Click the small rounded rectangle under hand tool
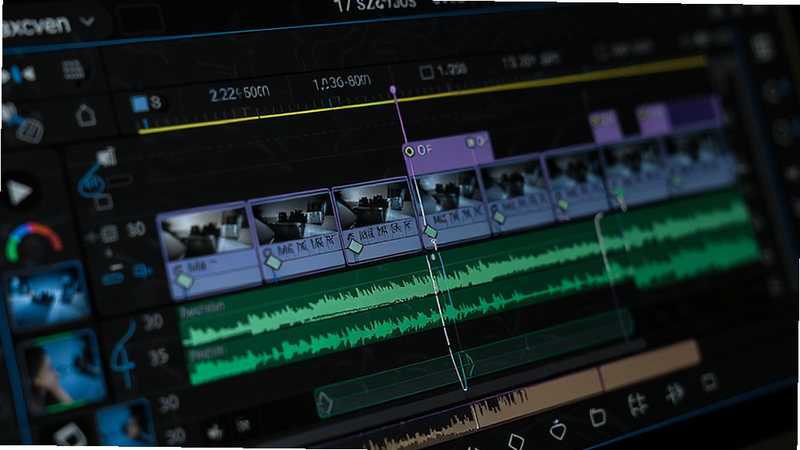 [x=104, y=202]
